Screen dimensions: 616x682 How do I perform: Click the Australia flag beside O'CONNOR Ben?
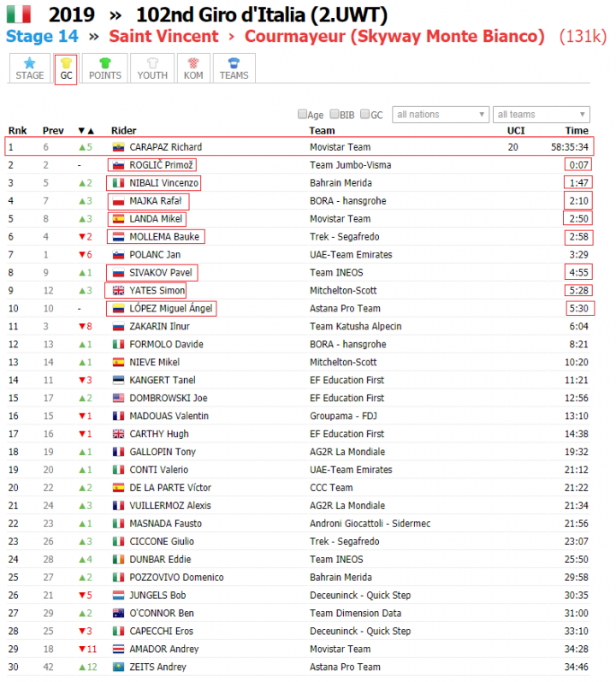[118, 613]
